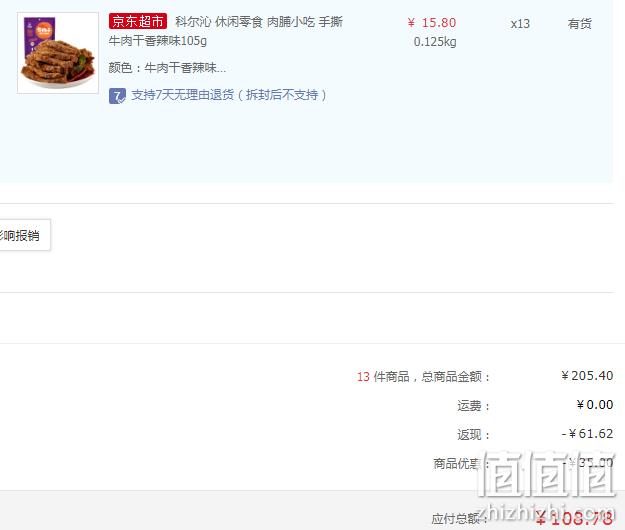This screenshot has width=625, height=530.
Task: Open the 牛肉干香辣味105g title line
Action: pos(158,41)
